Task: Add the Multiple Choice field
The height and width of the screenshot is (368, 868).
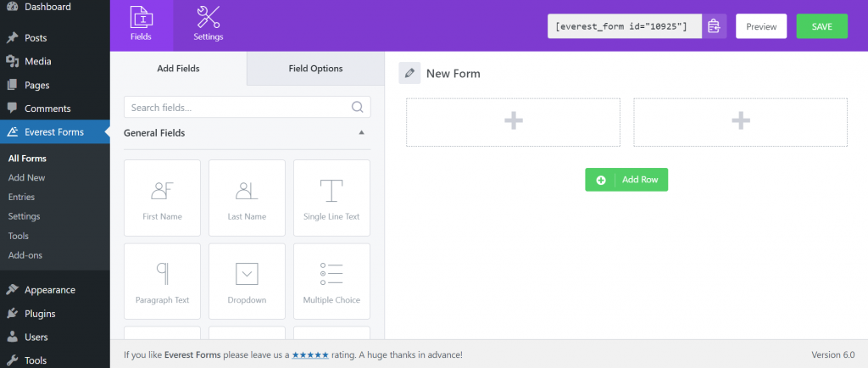Action: (x=331, y=282)
